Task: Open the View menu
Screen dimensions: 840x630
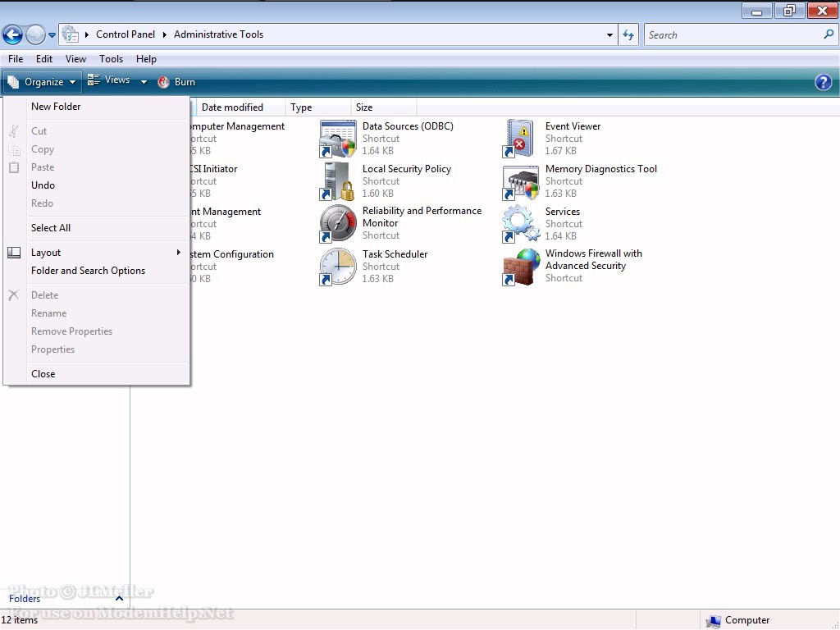Action: [x=75, y=59]
